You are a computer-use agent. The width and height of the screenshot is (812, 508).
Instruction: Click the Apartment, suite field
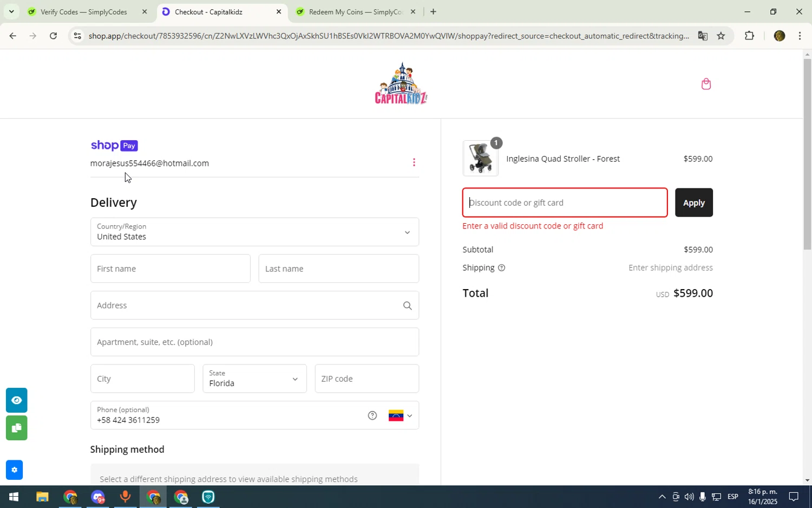point(254,342)
